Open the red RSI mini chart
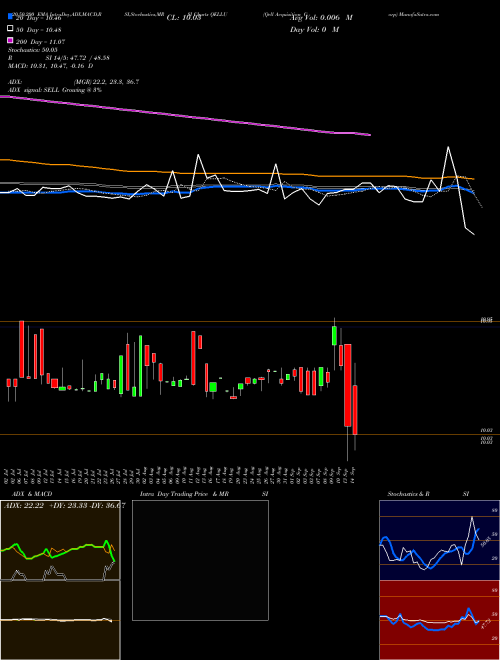Screen dimensions: 500x660 tap(439, 620)
